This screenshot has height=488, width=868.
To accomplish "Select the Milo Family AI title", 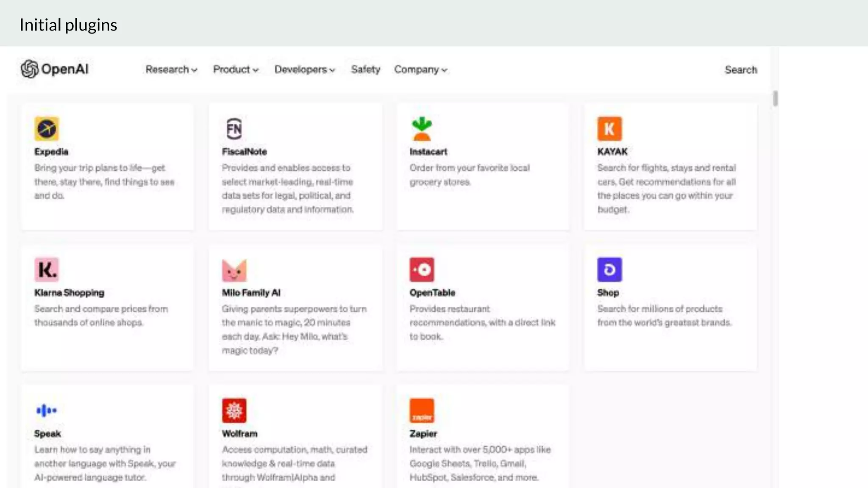I will coord(251,293).
